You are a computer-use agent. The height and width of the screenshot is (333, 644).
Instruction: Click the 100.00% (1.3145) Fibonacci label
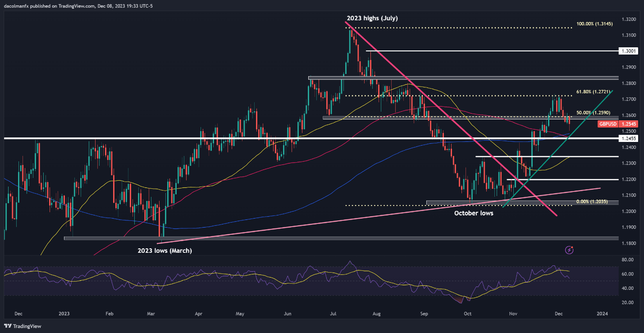(x=595, y=24)
